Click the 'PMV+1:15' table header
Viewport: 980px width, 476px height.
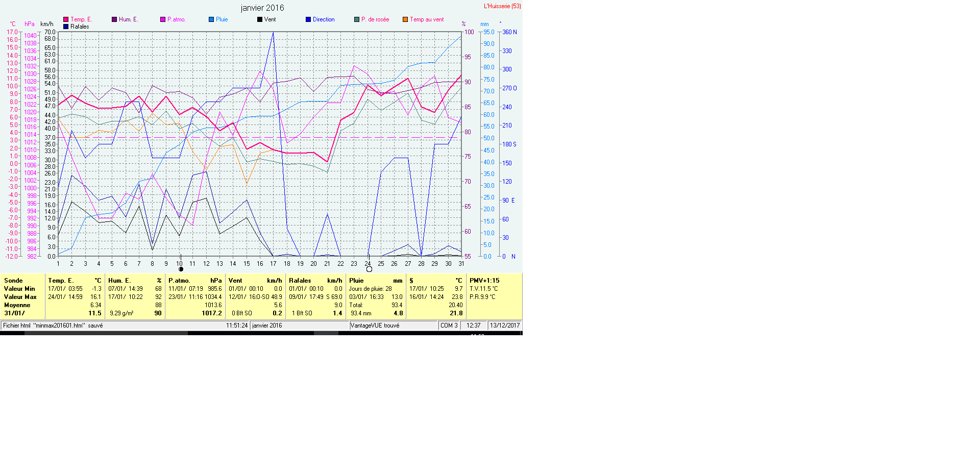click(x=484, y=281)
